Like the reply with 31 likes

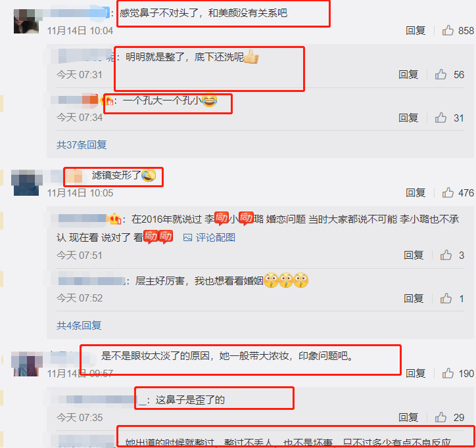440,118
